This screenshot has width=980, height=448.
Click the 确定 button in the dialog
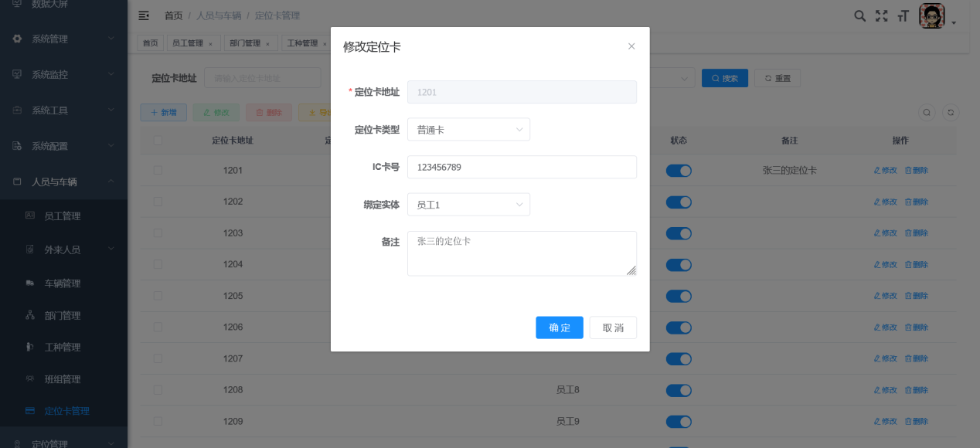point(559,328)
